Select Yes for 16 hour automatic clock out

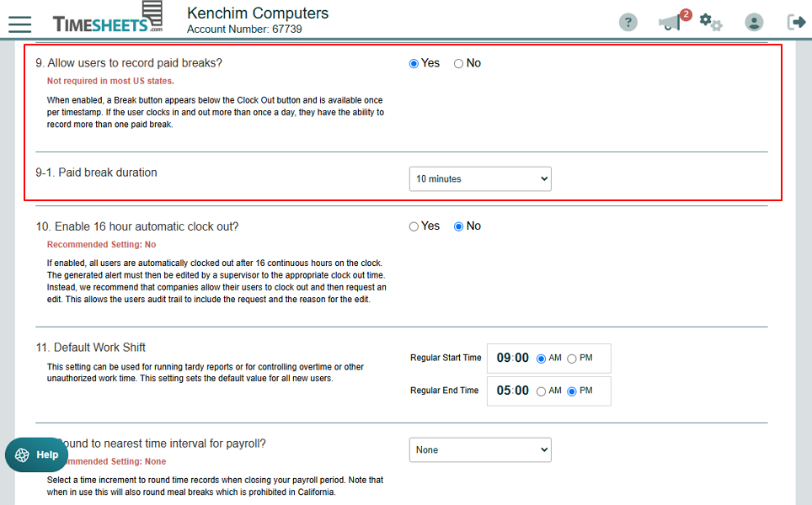(x=414, y=226)
